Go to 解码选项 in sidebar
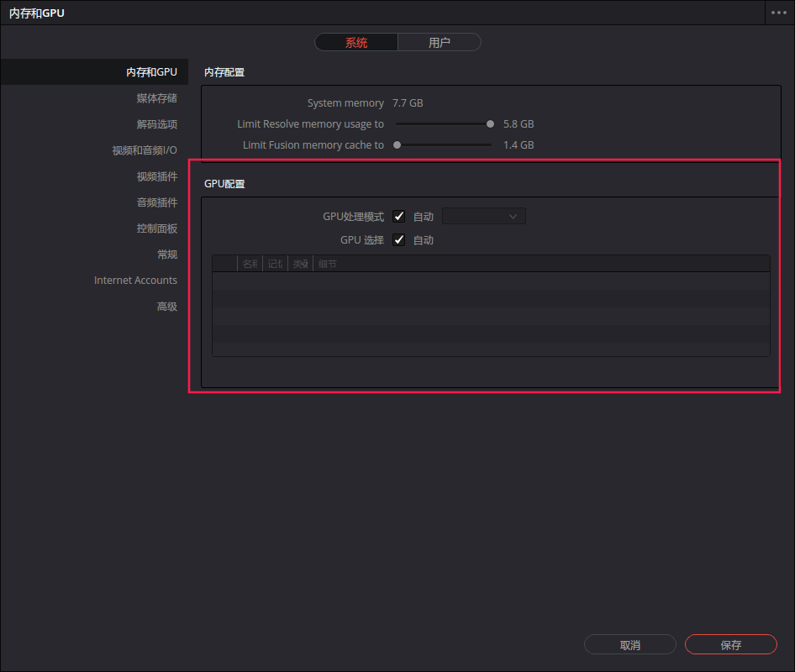 (156, 124)
